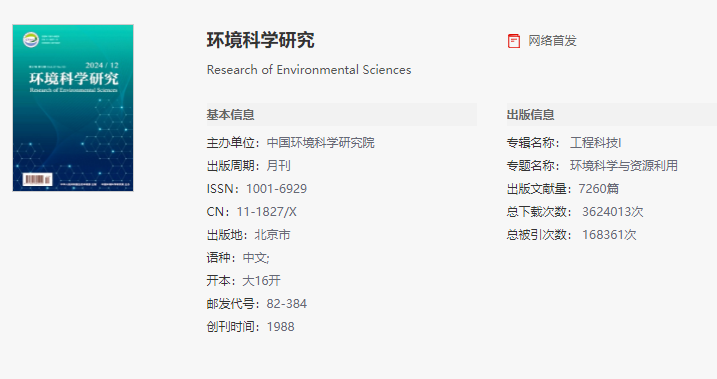The height and width of the screenshot is (379, 717).
Task: Click the barcode on the journal cover
Action: click(x=37, y=179)
